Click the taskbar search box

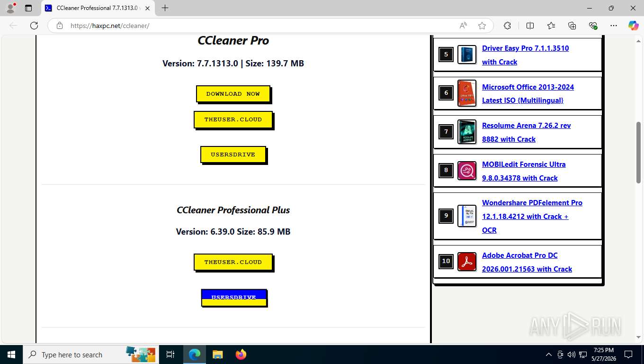click(x=91, y=355)
